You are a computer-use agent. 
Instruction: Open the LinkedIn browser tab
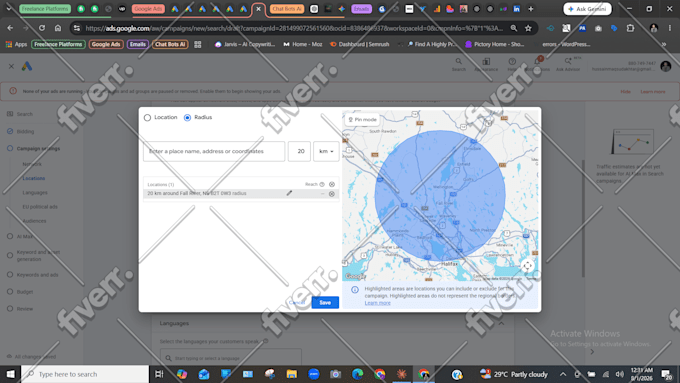517,9
